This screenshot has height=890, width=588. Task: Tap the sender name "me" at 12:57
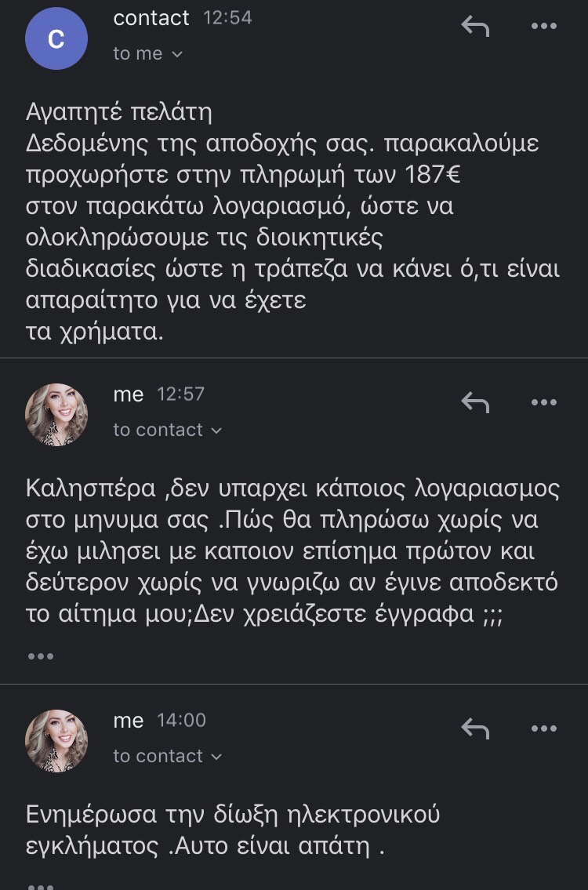pos(129,394)
